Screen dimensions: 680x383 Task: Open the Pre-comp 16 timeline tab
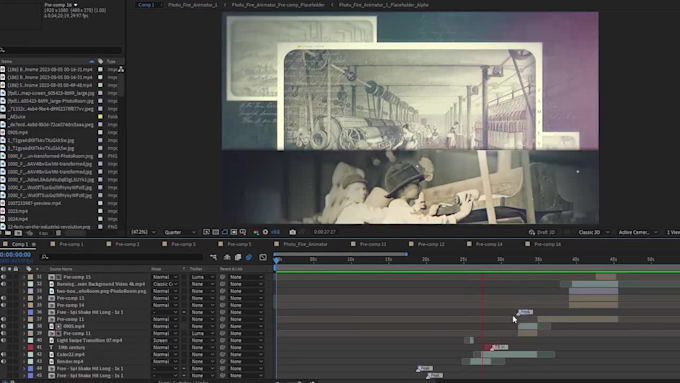click(547, 244)
